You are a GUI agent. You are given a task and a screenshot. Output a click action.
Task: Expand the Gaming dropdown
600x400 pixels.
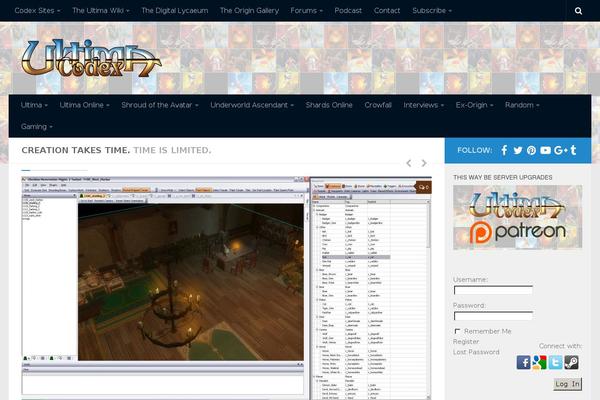coord(37,126)
